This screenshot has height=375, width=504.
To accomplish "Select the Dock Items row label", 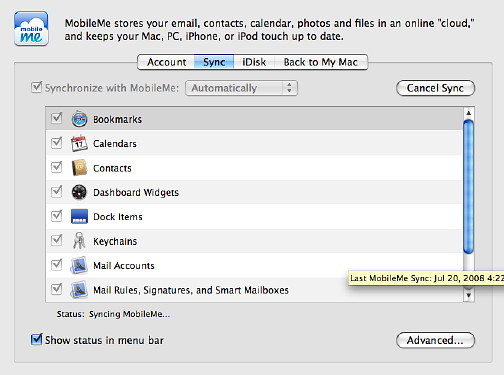I will click(x=118, y=217).
